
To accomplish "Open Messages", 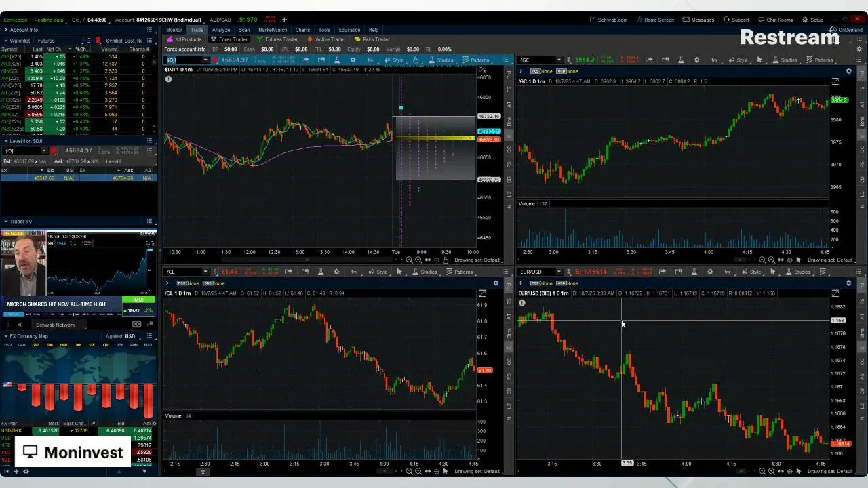I will [x=698, y=20].
